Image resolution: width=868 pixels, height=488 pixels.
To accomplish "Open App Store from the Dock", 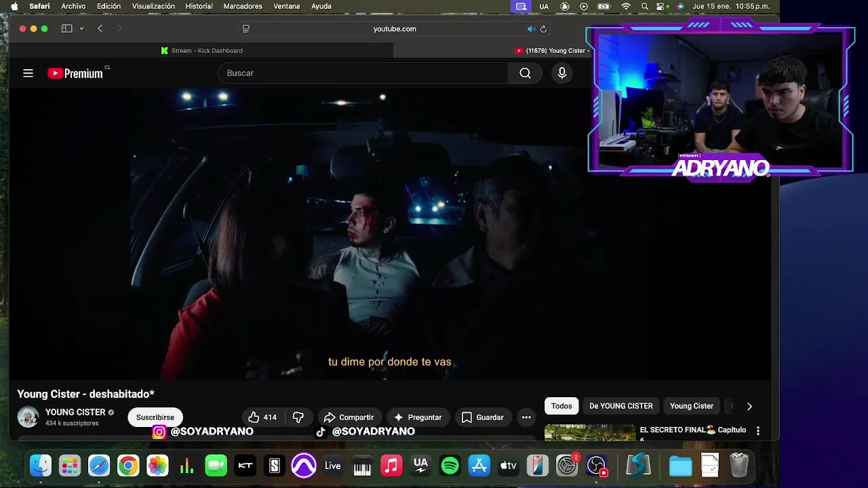I will (x=479, y=466).
